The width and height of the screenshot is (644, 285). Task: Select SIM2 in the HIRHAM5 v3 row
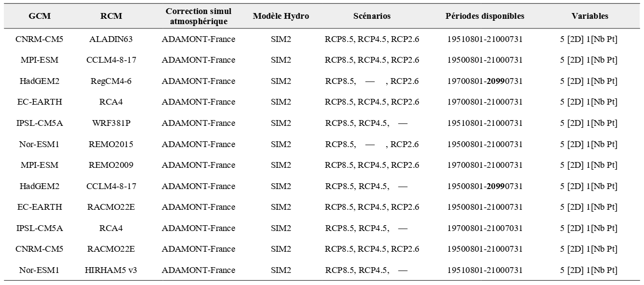coord(281,270)
